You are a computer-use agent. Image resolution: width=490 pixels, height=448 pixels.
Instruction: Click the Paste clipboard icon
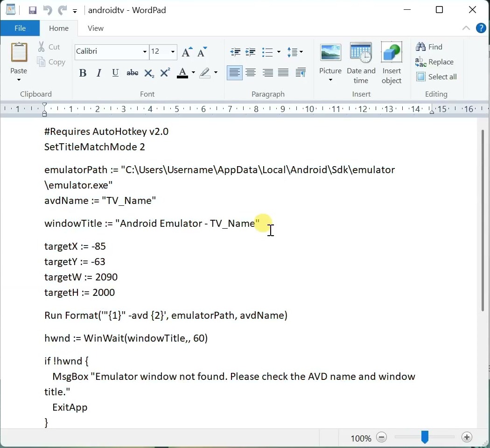click(x=19, y=52)
